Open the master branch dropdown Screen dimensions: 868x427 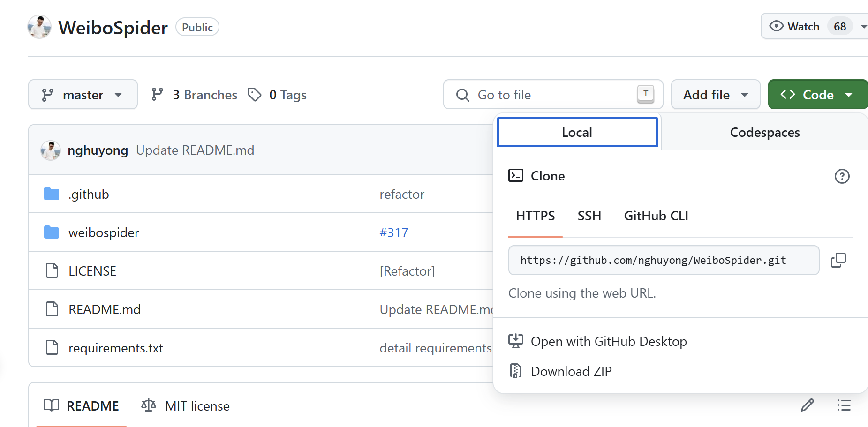83,95
